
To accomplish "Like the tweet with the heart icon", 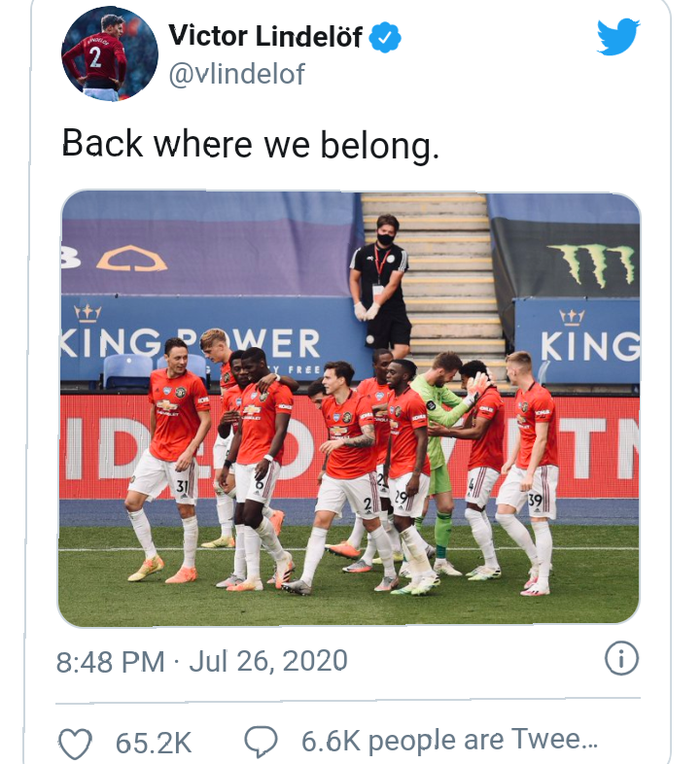I will click(77, 744).
